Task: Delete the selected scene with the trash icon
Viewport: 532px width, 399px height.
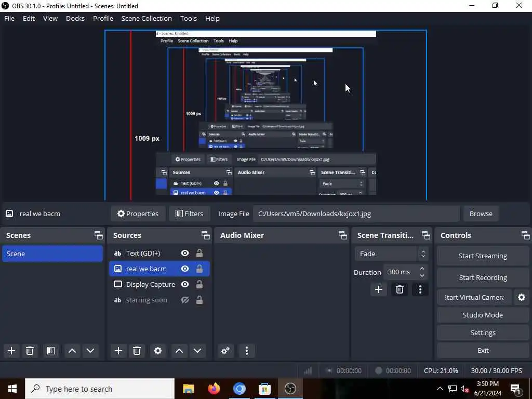Action: 30,351
